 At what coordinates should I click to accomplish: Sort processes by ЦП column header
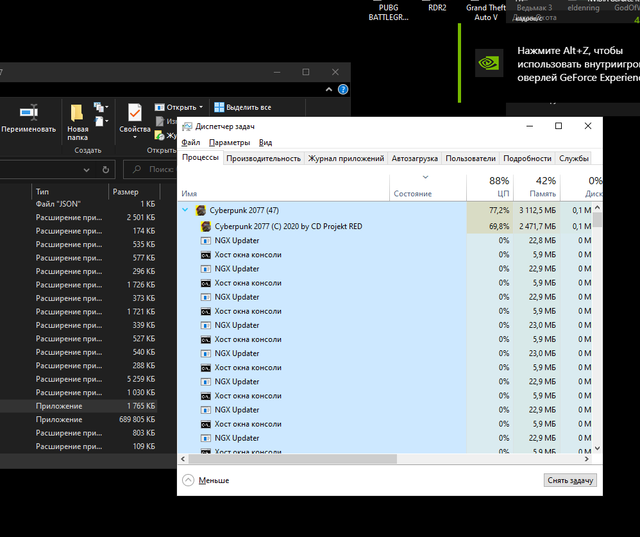503,186
